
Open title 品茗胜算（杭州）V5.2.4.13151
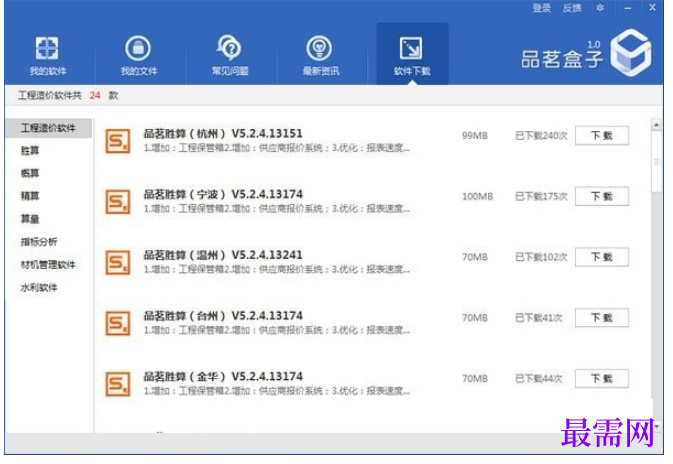223,133
